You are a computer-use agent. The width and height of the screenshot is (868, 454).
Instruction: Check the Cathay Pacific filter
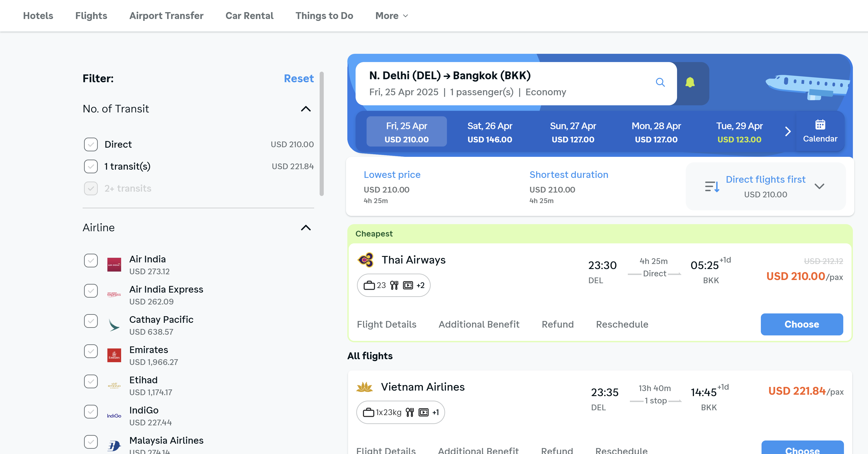pos(91,321)
